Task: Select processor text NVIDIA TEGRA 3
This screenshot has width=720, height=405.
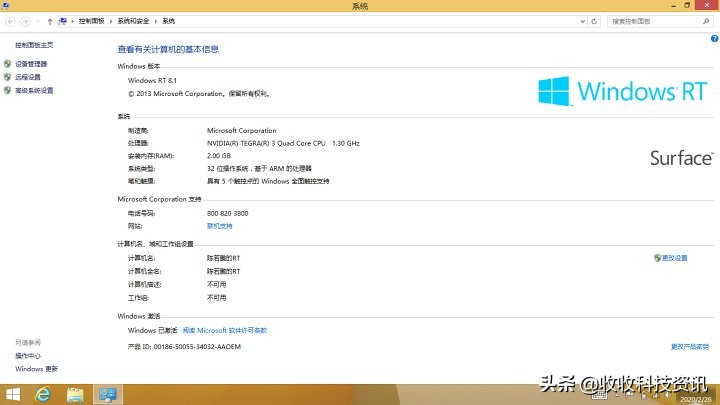Action: [283, 143]
